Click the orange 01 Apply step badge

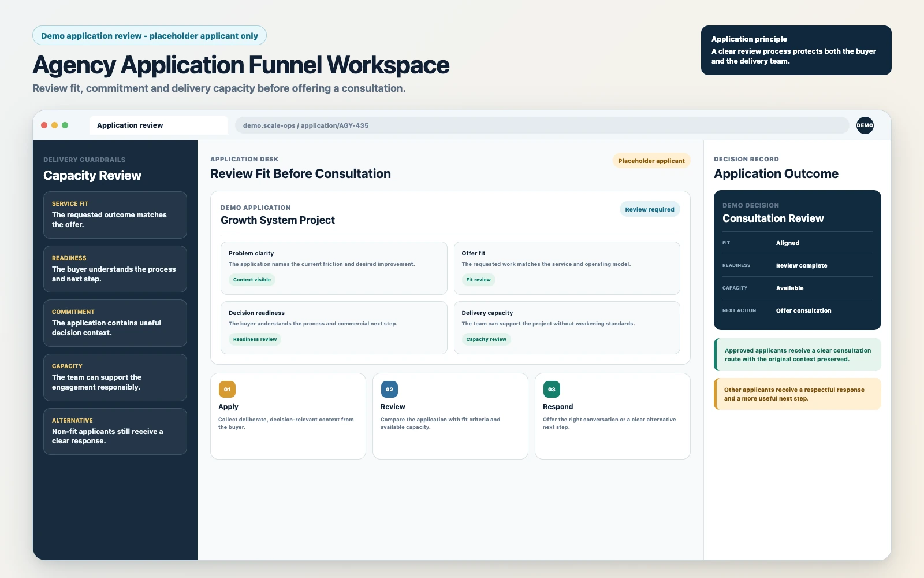coord(227,390)
